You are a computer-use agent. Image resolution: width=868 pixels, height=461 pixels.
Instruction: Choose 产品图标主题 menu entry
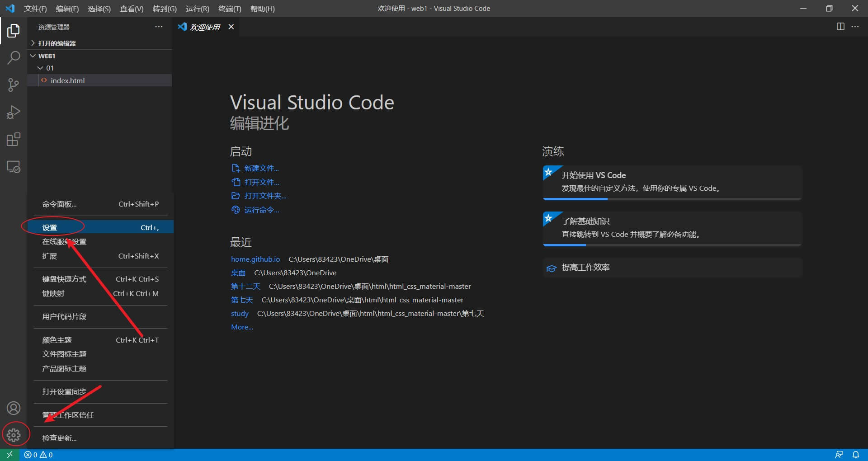100,369
